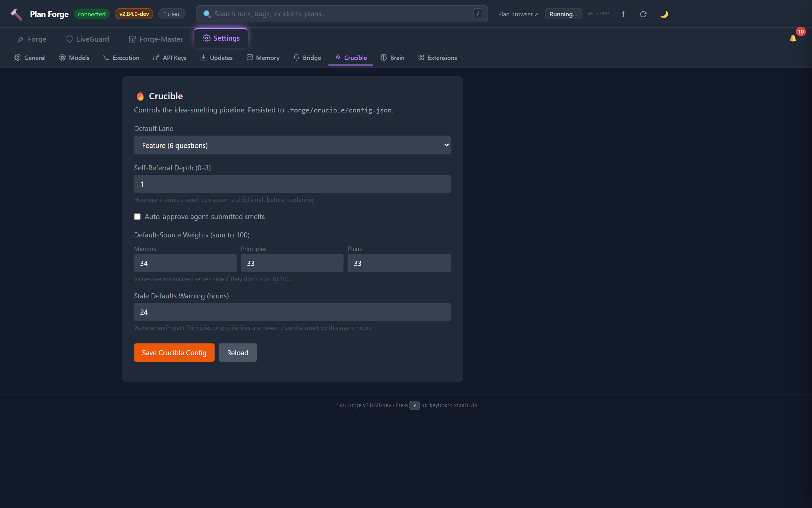This screenshot has width=812, height=508.
Task: Switch to Execution settings subtab
Action: point(121,58)
